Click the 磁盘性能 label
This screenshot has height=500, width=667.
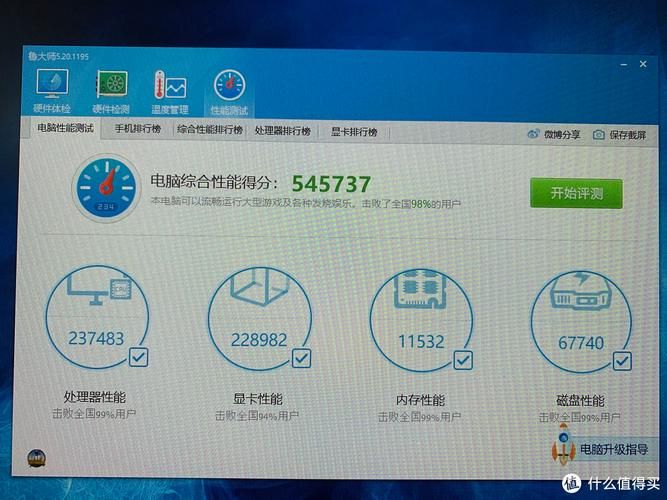click(580, 401)
